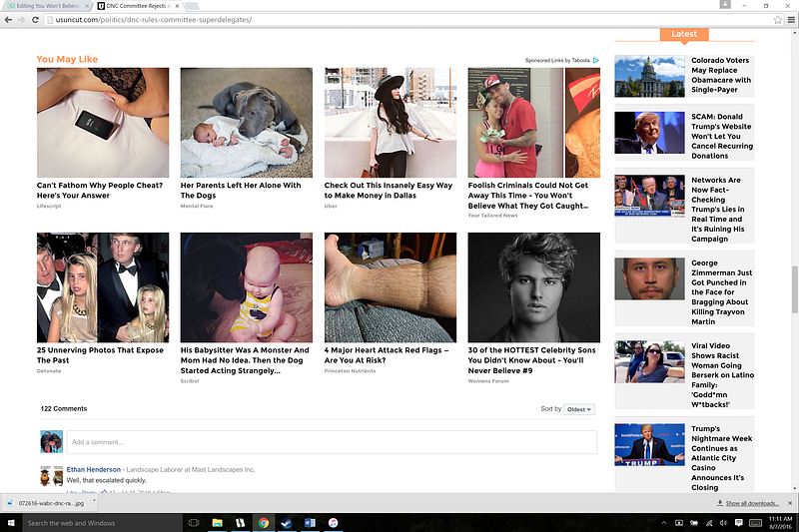Open Viral Video Shows Racist Woman story

(722, 375)
